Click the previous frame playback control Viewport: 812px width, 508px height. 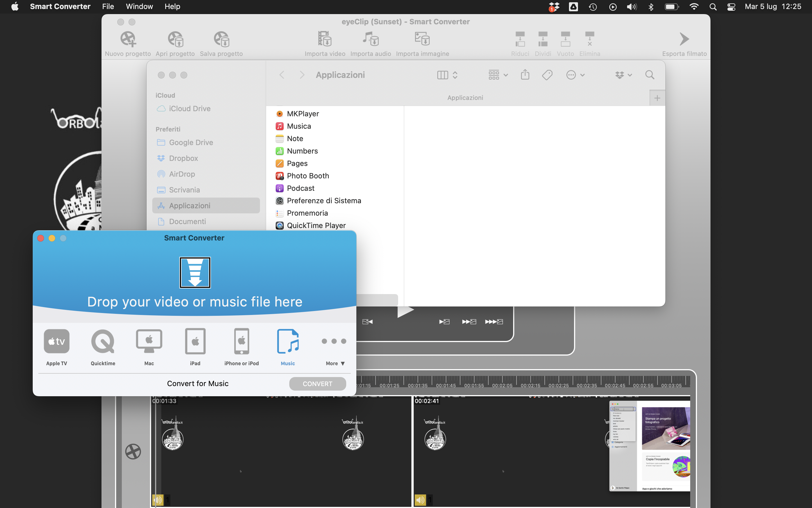click(x=367, y=321)
